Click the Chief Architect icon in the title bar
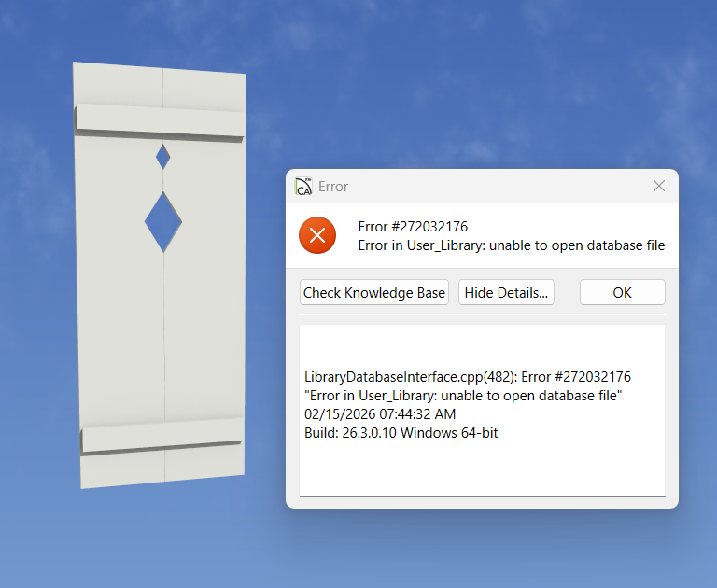Screen dimensions: 717x588 [x=303, y=187]
